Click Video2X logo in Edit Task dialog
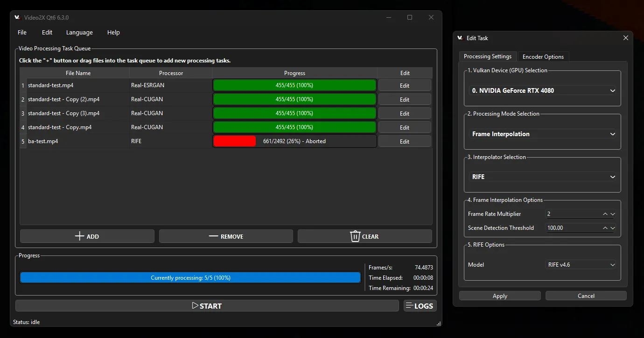Viewport: 644px width, 338px height. coord(460,38)
